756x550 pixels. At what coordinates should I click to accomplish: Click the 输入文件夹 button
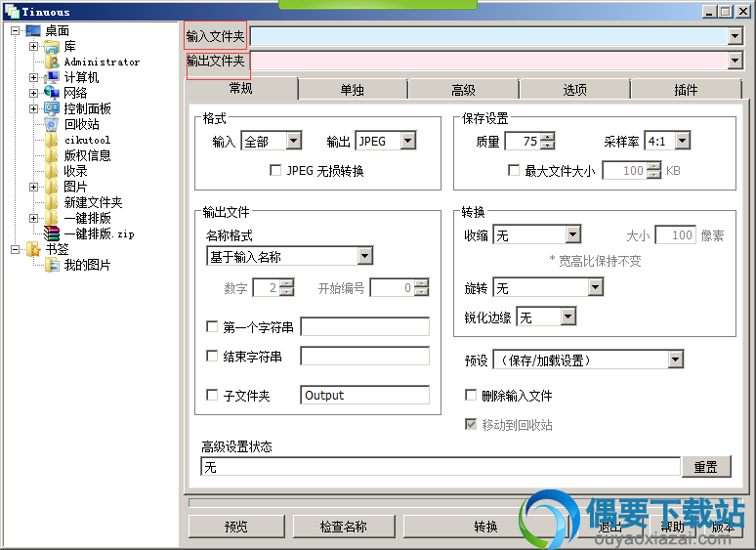(216, 36)
